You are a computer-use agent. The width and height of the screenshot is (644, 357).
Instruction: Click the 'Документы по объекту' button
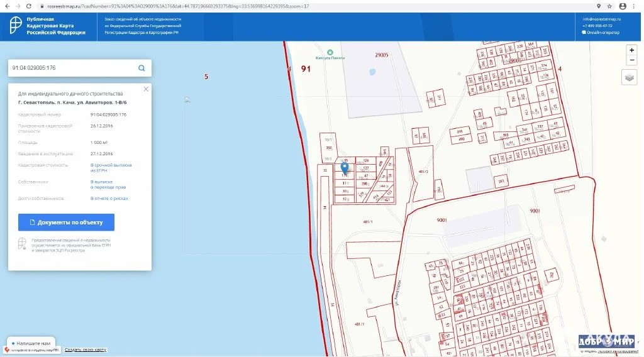(66, 222)
